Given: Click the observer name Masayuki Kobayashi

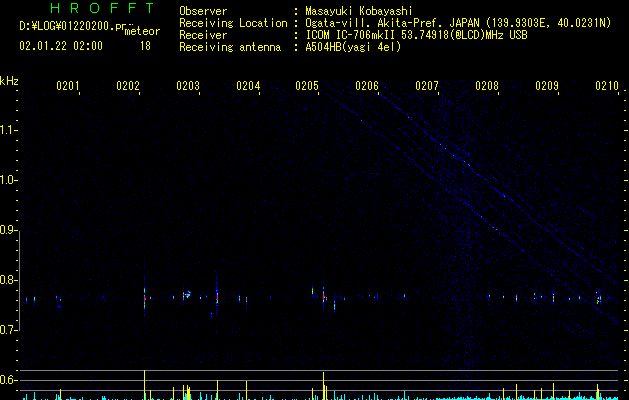Looking at the screenshot, I should pyautogui.click(x=359, y=11).
